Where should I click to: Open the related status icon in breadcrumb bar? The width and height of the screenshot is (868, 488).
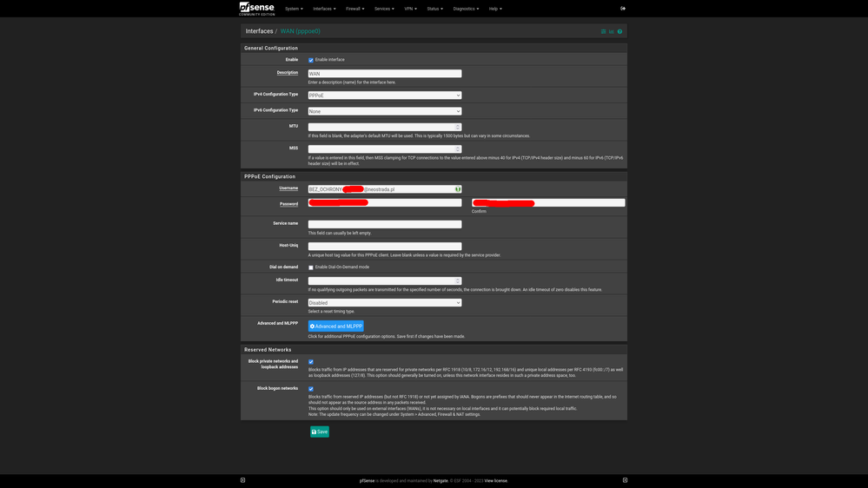click(x=604, y=31)
